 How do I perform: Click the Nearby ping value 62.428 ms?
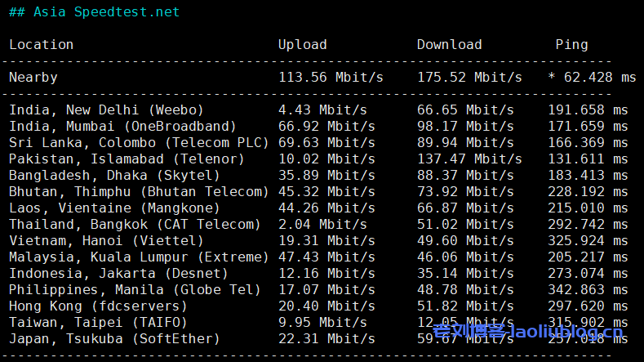click(596, 78)
